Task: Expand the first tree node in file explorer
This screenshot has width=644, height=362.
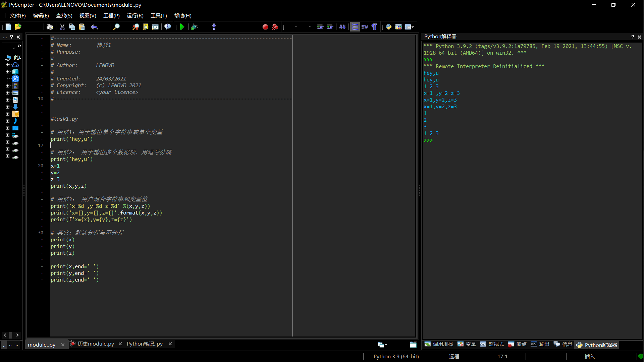Action: point(7,65)
